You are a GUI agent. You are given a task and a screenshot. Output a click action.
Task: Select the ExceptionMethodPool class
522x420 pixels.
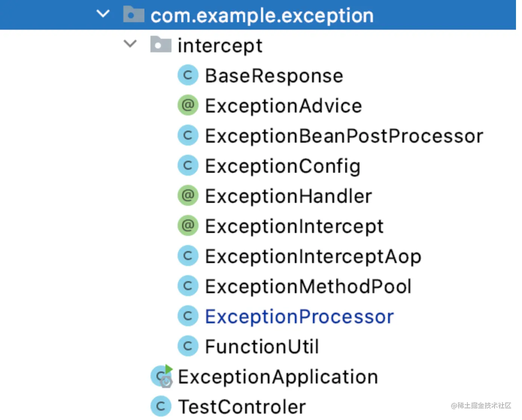coord(308,286)
